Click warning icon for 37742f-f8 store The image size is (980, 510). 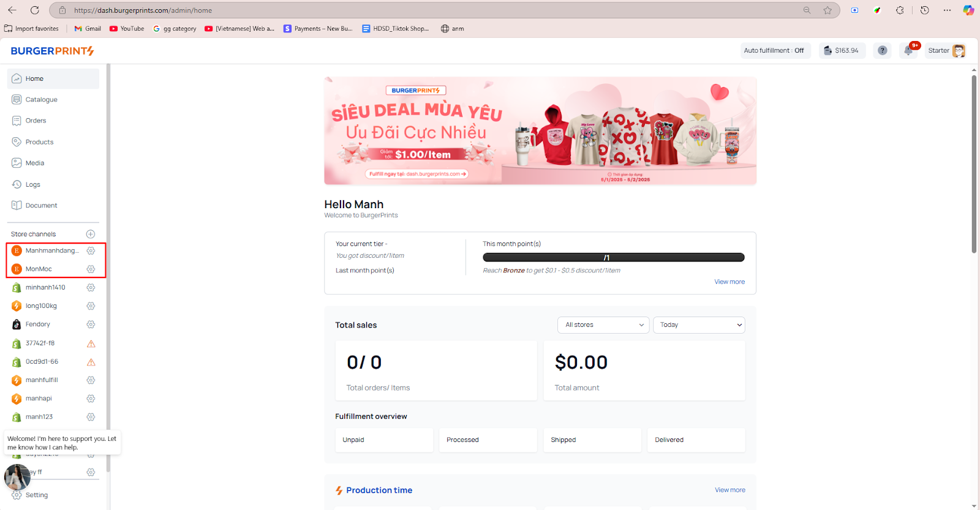click(91, 343)
